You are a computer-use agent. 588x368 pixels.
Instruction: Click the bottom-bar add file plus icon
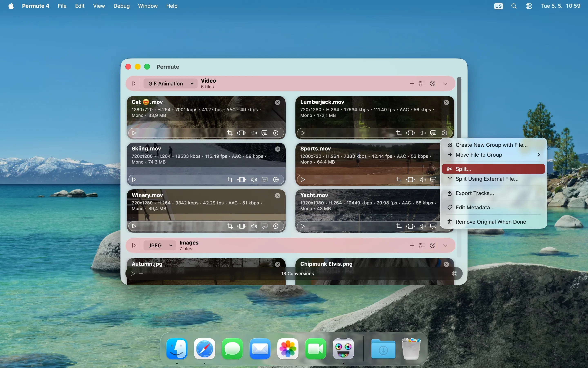(x=141, y=274)
